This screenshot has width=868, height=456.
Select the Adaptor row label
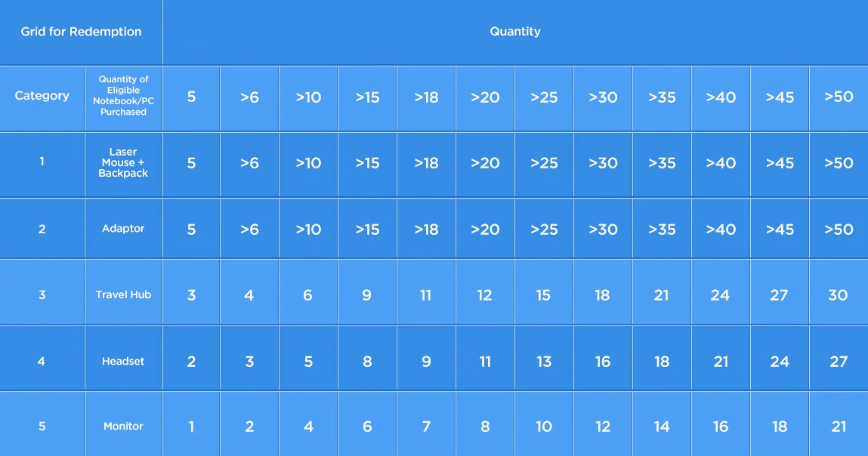(123, 228)
